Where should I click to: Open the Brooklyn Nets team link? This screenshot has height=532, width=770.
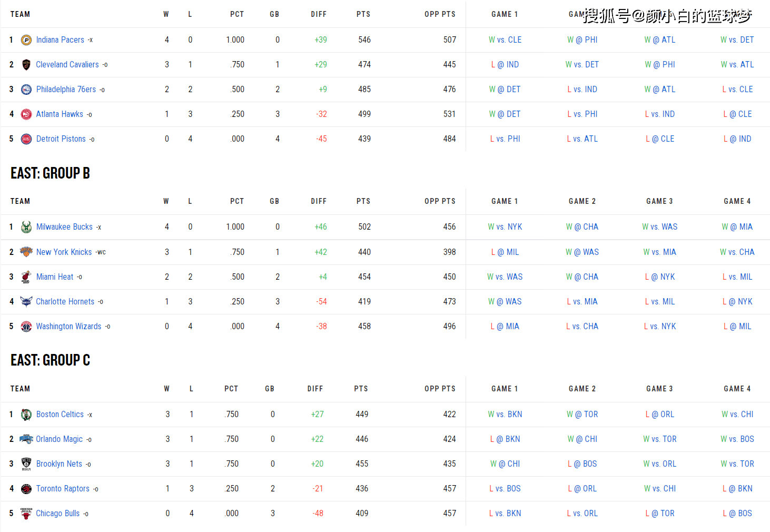pyautogui.click(x=59, y=464)
